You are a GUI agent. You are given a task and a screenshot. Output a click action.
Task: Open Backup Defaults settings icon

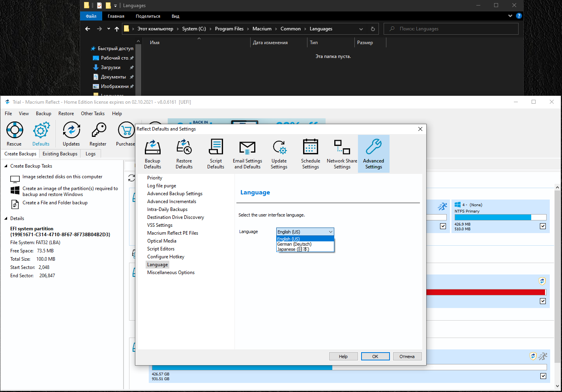coord(152,154)
